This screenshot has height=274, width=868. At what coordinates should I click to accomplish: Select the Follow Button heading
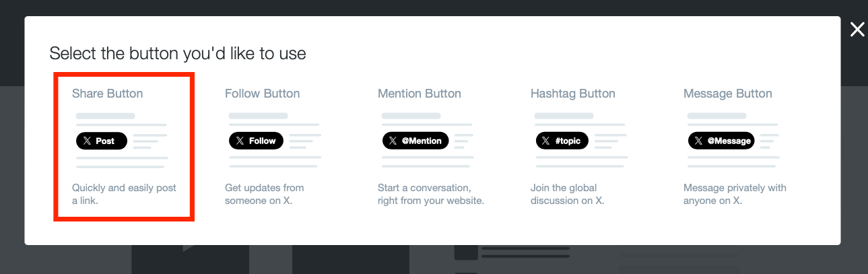263,94
